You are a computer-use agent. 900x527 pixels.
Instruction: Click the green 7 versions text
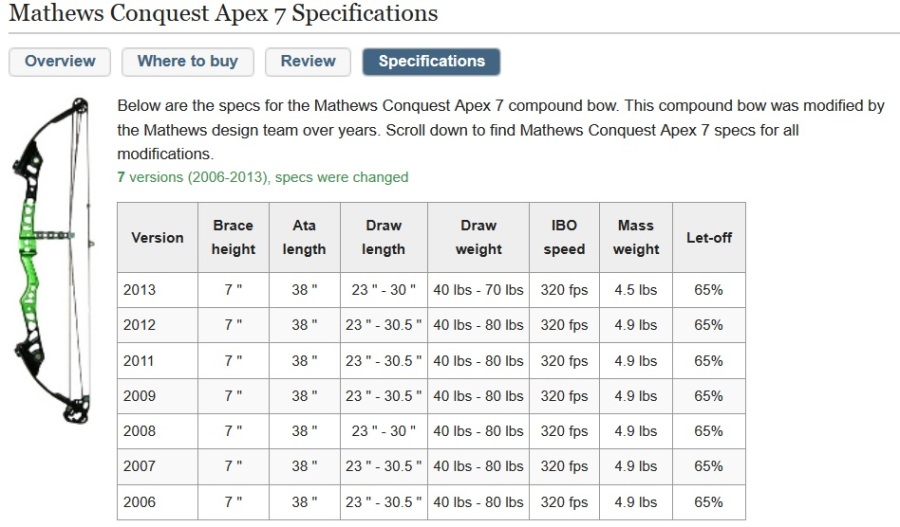click(x=262, y=177)
